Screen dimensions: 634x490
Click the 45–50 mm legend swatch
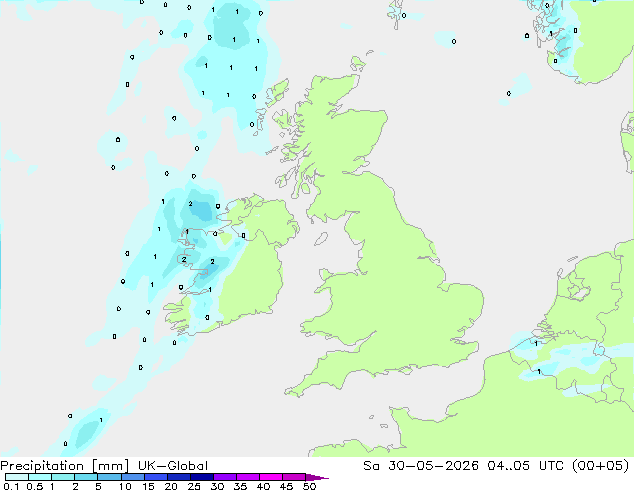(x=294, y=477)
